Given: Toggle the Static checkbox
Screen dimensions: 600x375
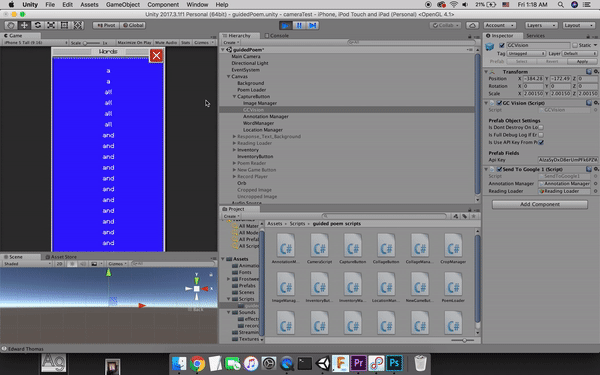Looking at the screenshot, I should pyautogui.click(x=575, y=45).
